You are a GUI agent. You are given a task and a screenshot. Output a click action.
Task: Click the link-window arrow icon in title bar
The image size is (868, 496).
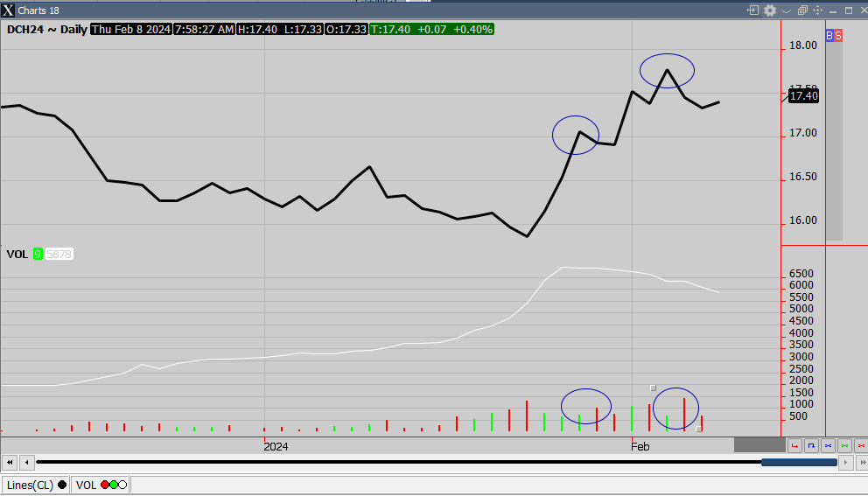(752, 10)
